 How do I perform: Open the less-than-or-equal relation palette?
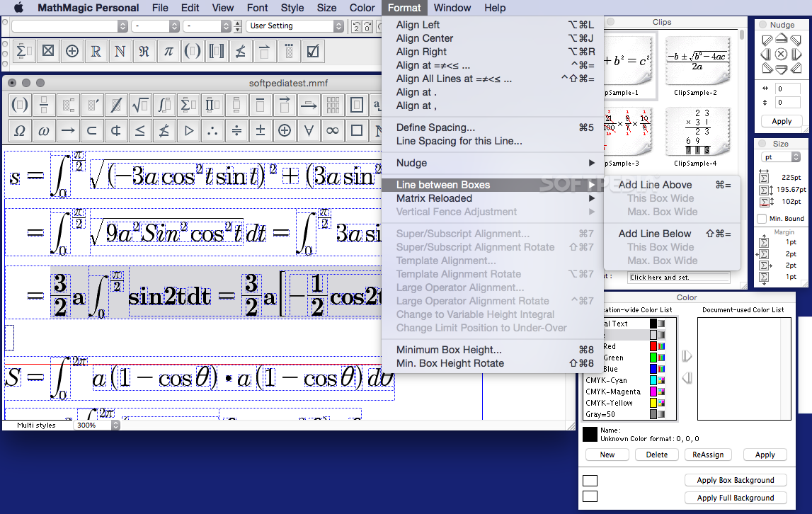pyautogui.click(x=140, y=130)
